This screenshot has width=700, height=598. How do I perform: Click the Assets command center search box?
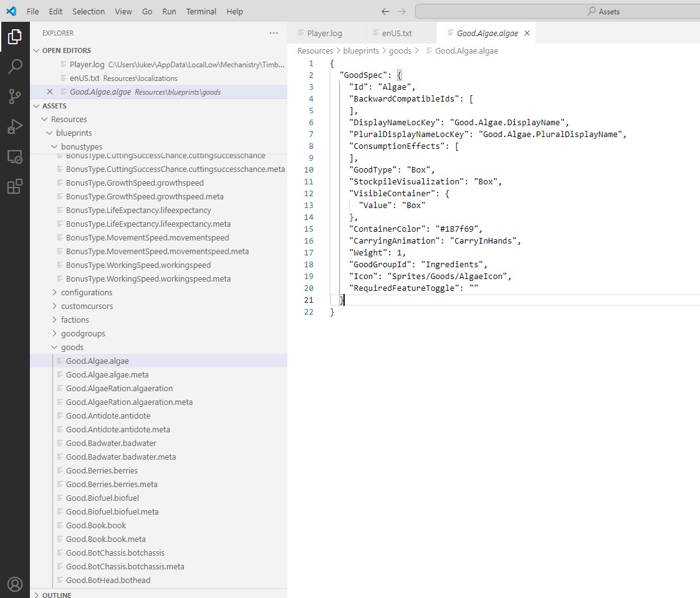pyautogui.click(x=558, y=12)
